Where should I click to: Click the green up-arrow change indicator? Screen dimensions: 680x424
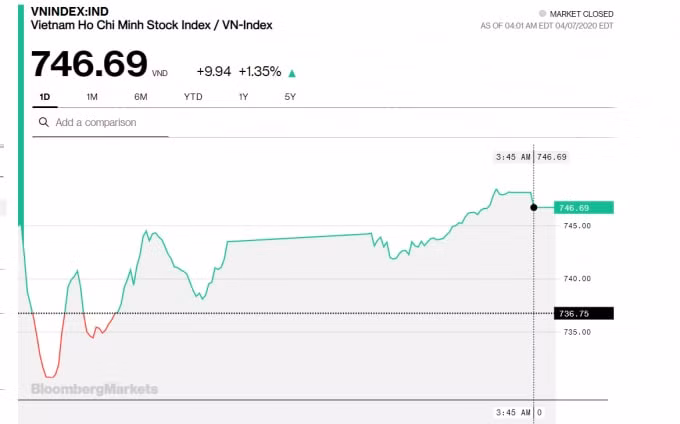click(292, 73)
